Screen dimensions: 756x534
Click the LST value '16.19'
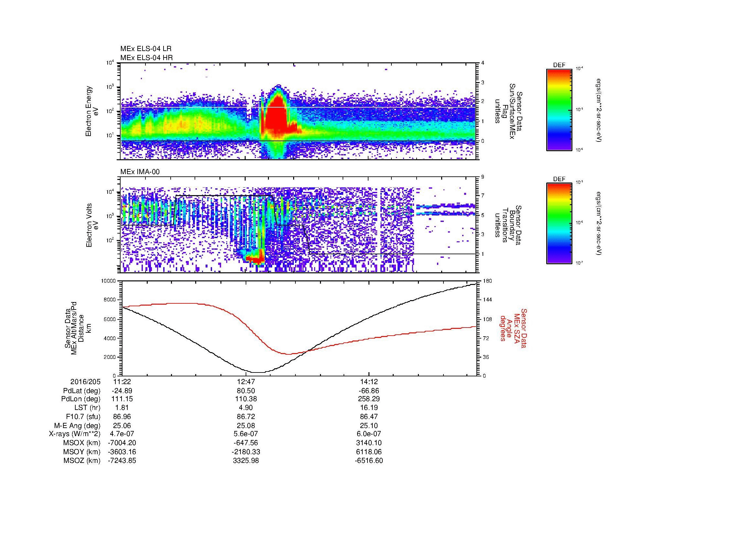coord(369,408)
